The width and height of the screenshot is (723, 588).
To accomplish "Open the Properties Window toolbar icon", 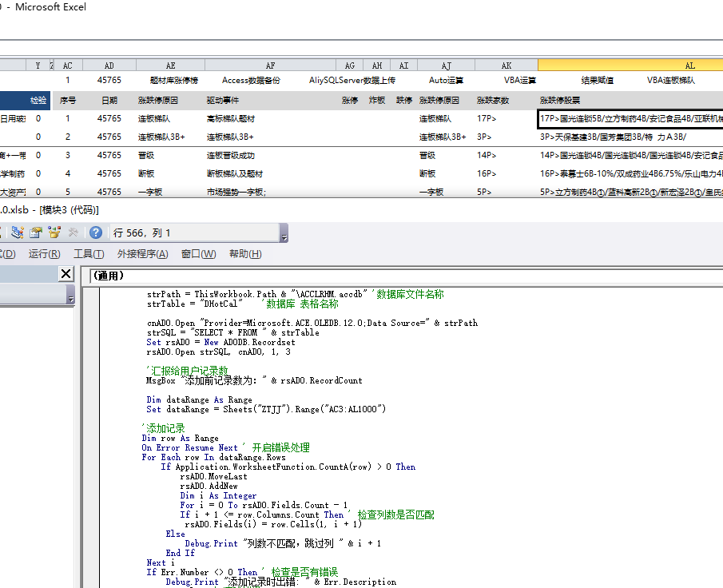I will [x=36, y=232].
